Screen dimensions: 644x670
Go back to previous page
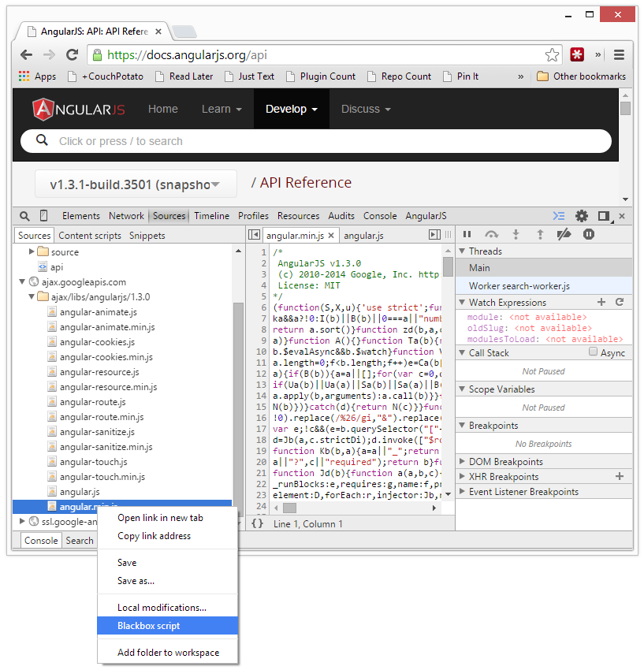point(27,54)
